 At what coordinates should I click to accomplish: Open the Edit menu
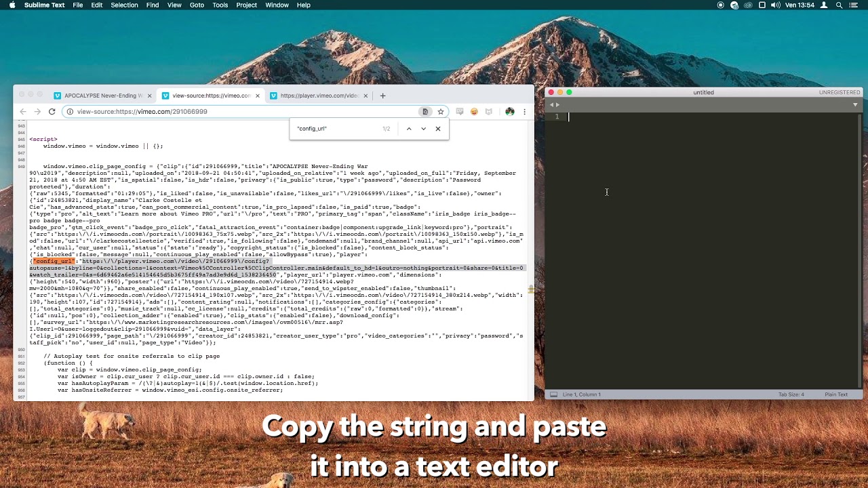(x=97, y=5)
